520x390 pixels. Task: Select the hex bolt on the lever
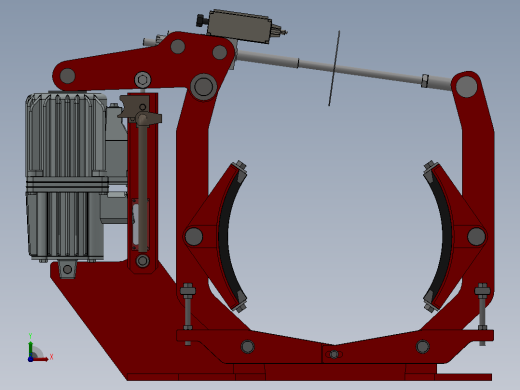[x=143, y=80]
